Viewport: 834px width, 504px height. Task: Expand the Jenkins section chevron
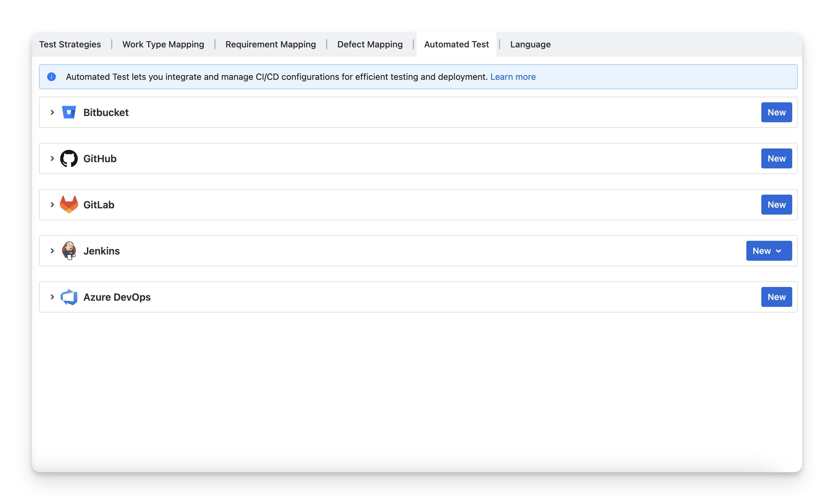pyautogui.click(x=52, y=251)
